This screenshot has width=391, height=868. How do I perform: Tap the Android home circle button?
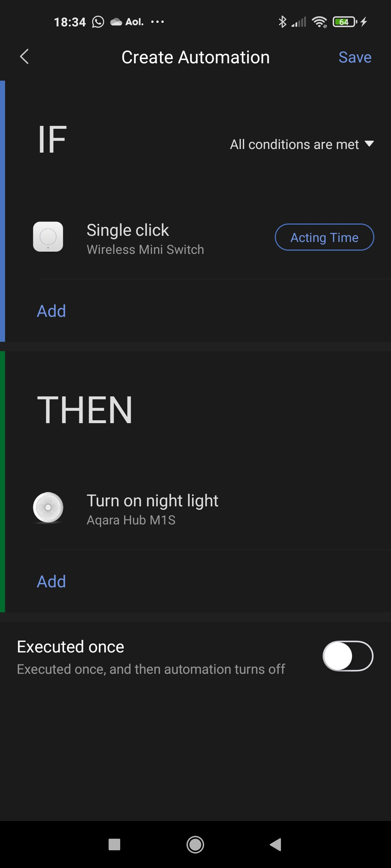195,844
